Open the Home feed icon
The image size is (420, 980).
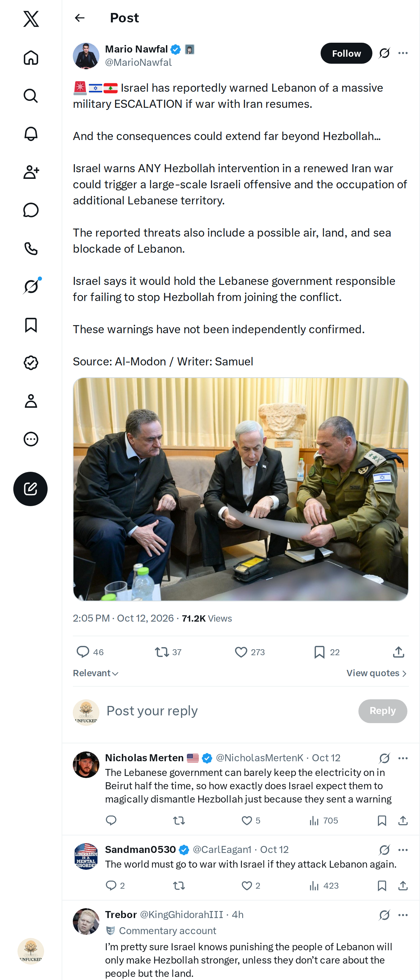coord(31,58)
